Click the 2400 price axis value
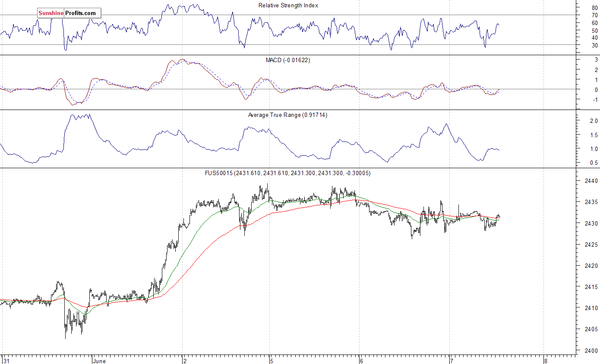 click(592, 351)
